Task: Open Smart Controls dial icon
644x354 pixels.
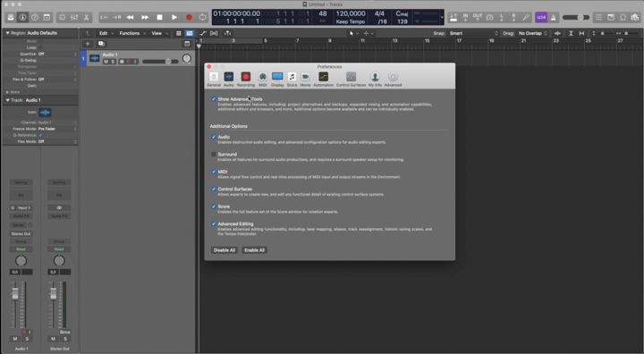Action: pyautogui.click(x=63, y=17)
